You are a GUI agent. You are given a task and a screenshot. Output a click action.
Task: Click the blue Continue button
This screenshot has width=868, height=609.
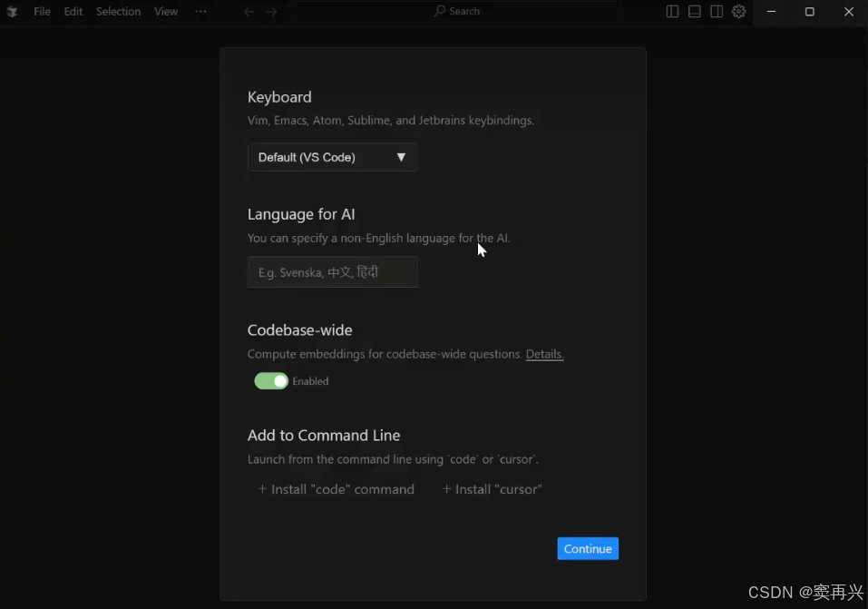tap(588, 548)
